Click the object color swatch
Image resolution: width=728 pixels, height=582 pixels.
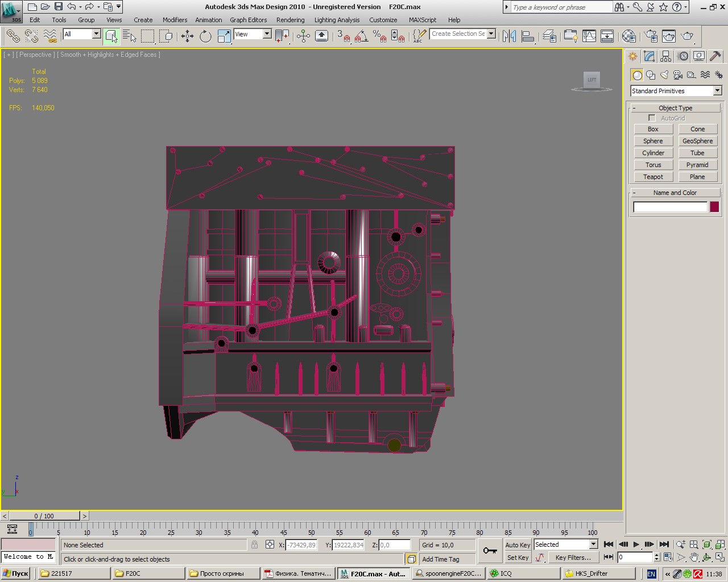tap(714, 207)
